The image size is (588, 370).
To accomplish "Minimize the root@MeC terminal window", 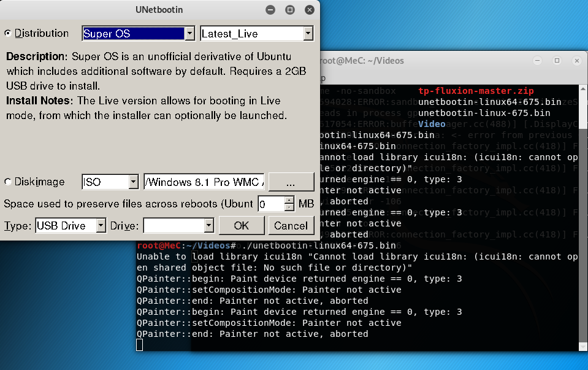I will pyautogui.click(x=537, y=60).
